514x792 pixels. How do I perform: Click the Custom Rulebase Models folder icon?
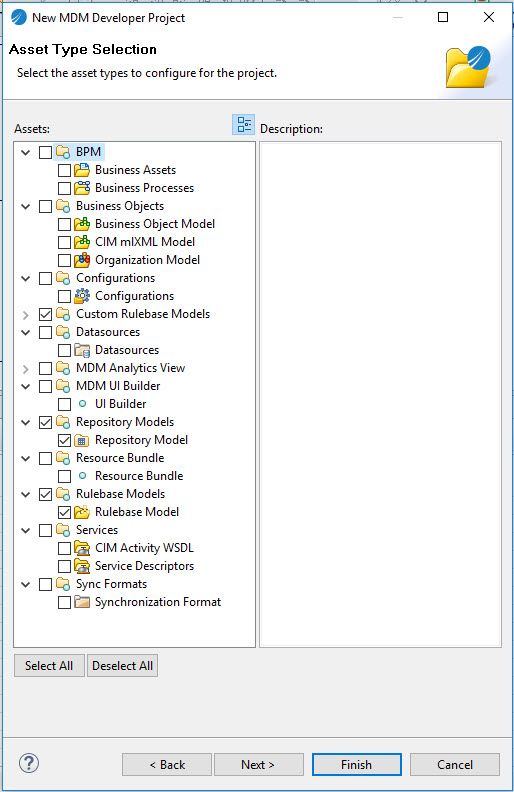point(63,314)
